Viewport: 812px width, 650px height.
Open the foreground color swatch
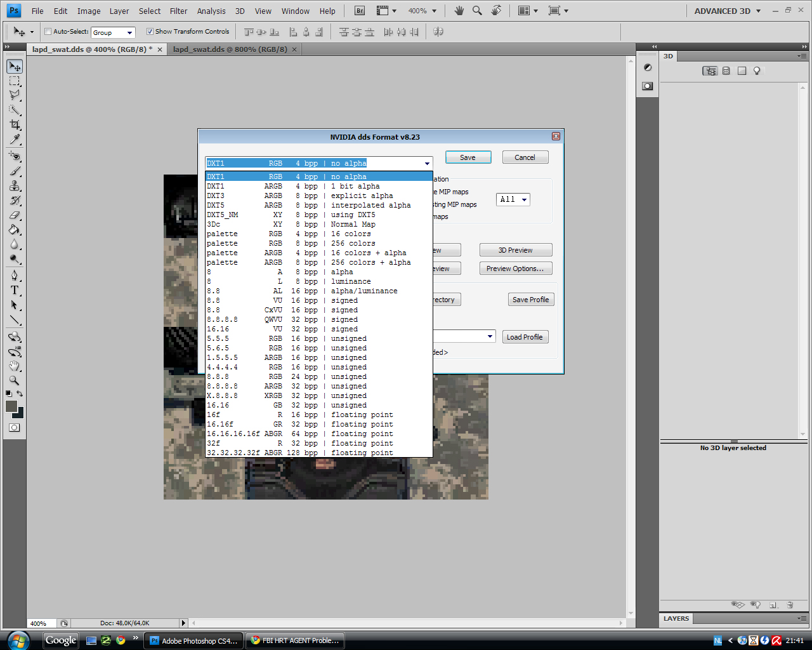[x=11, y=406]
